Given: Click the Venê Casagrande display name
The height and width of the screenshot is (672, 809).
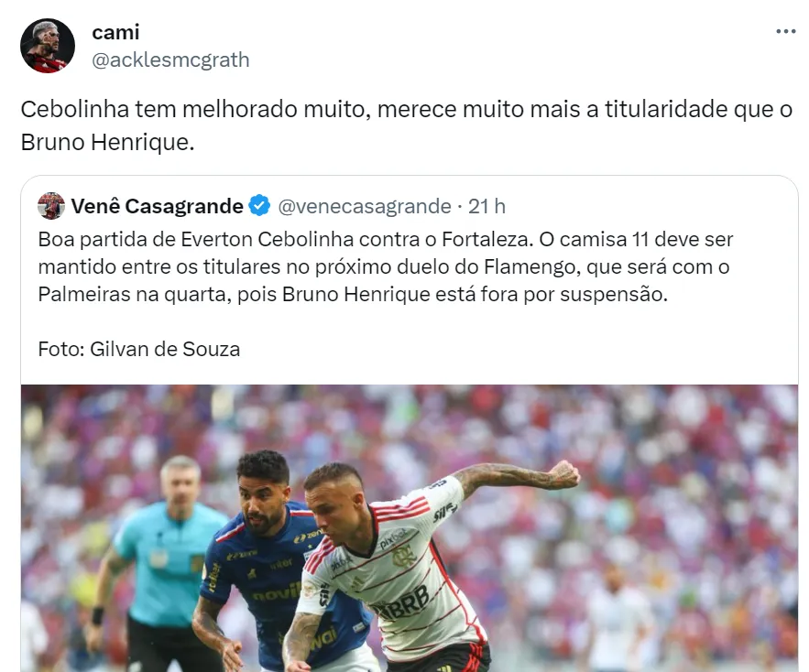Looking at the screenshot, I should pyautogui.click(x=157, y=206).
